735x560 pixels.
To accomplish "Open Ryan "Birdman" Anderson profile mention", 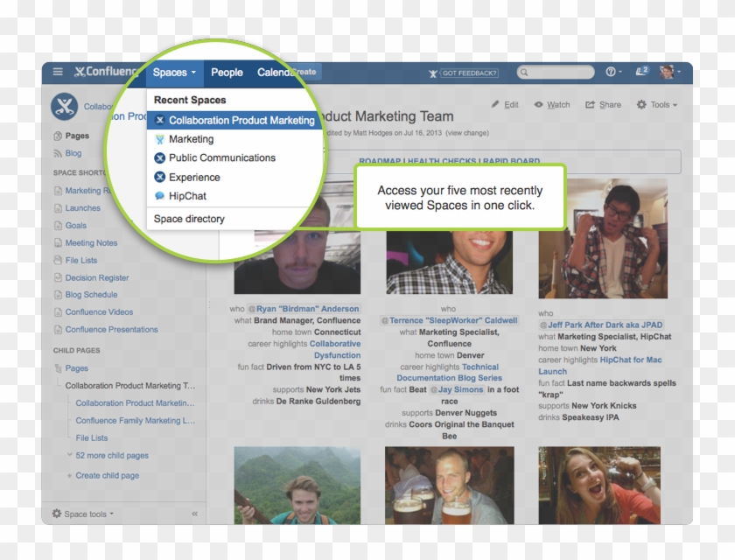I will click(304, 309).
